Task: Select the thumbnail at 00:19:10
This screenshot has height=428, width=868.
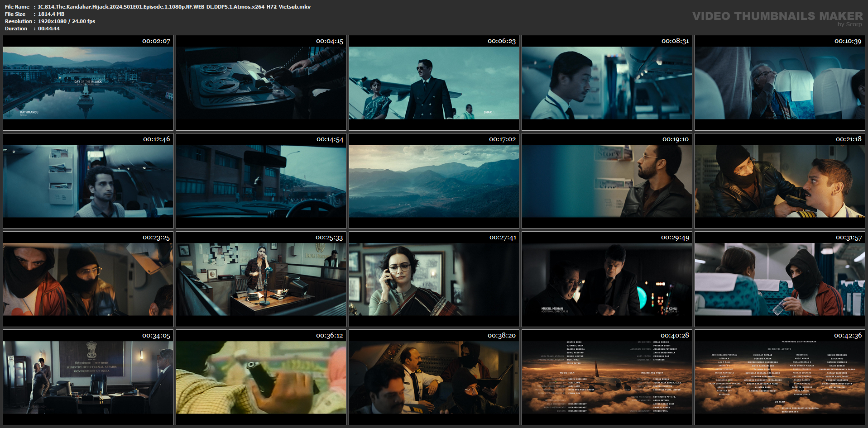Action: (607, 181)
